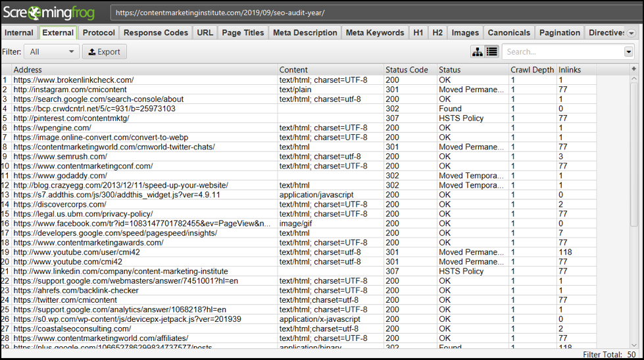Select the www.semrush.com row
This screenshot has width=644, height=360.
60,157
